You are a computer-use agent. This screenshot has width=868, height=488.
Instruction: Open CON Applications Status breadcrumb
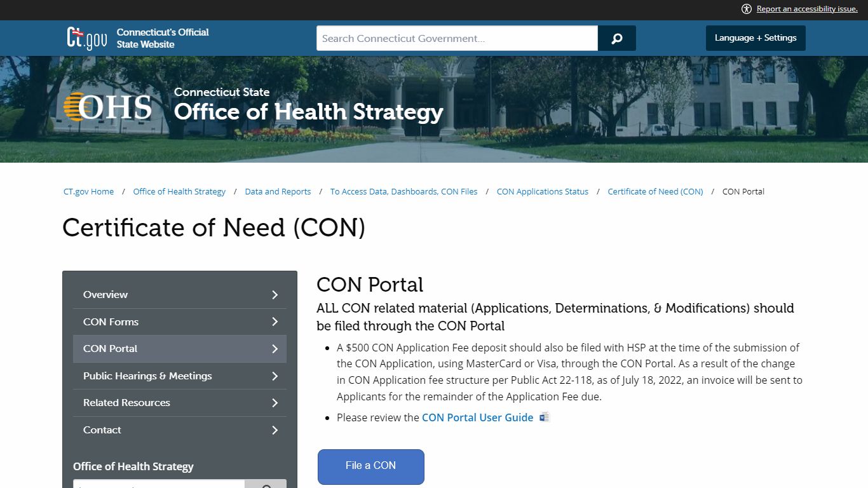point(543,191)
